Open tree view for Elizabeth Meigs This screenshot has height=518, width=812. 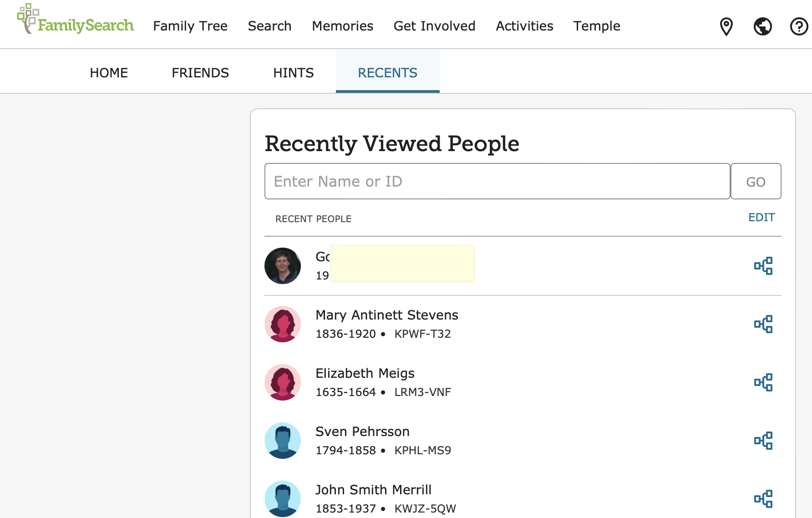pos(763,382)
